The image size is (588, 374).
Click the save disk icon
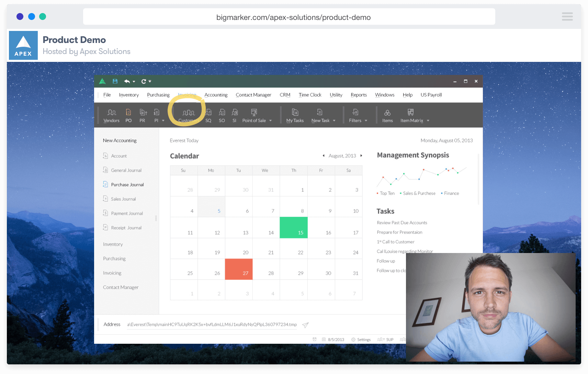pyautogui.click(x=115, y=81)
